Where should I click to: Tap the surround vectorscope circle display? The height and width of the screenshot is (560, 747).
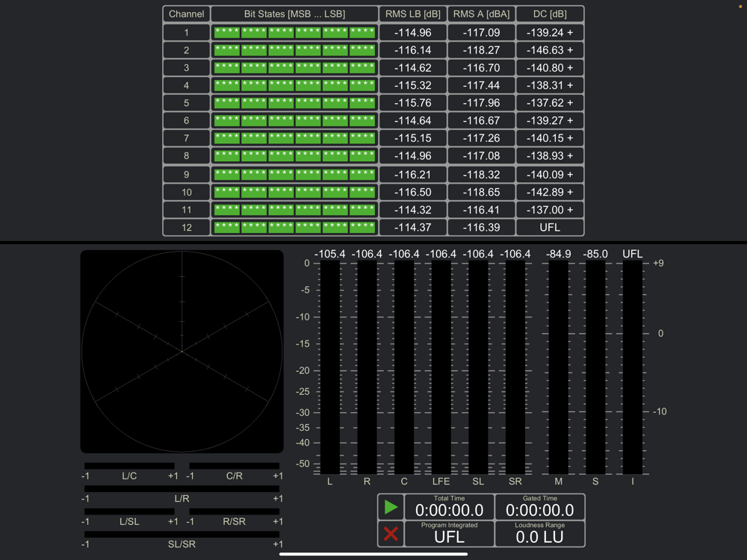click(182, 352)
